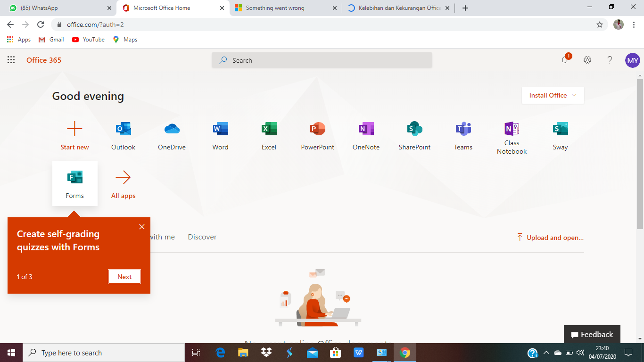Open Dropbox from the taskbar

click(x=266, y=353)
